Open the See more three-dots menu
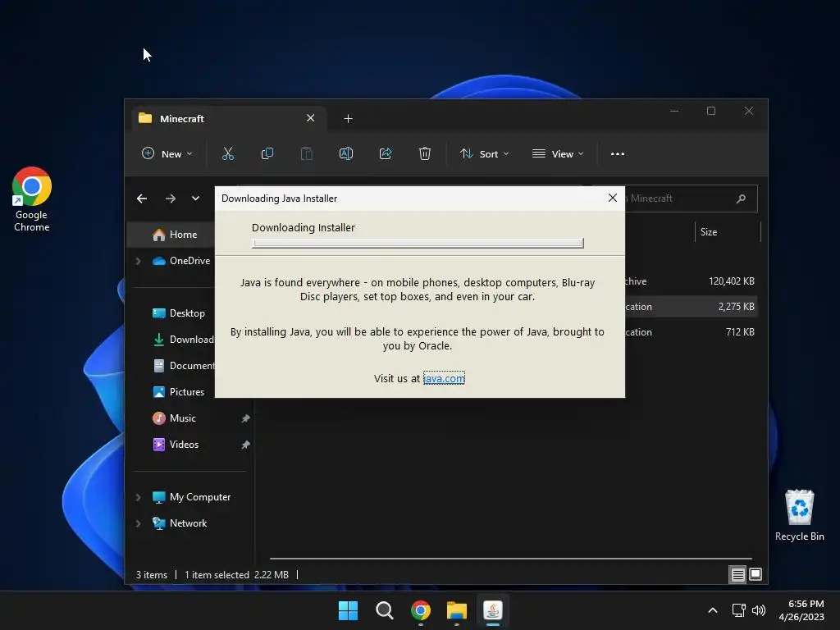Viewport: 840px width, 630px height. [617, 153]
